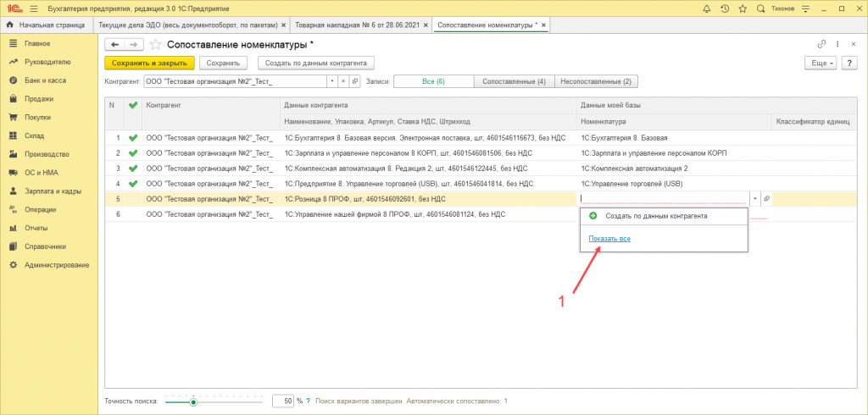Click the green checkmark in row 1

[x=132, y=138]
